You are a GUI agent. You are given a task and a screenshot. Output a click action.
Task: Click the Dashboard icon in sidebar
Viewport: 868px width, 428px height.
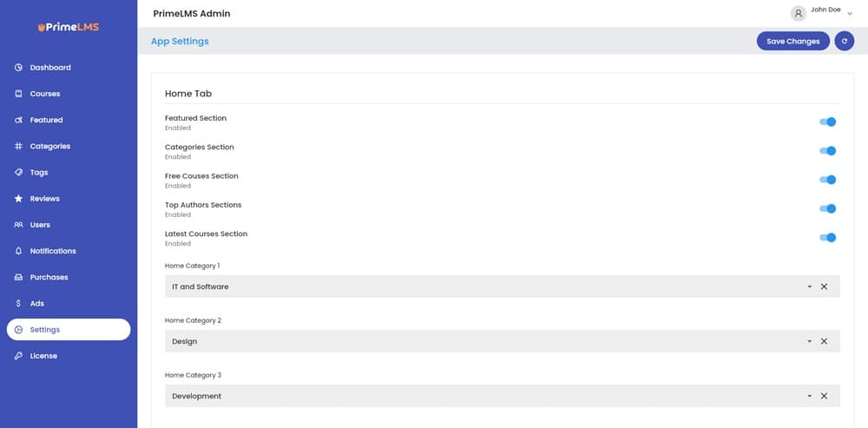click(19, 68)
